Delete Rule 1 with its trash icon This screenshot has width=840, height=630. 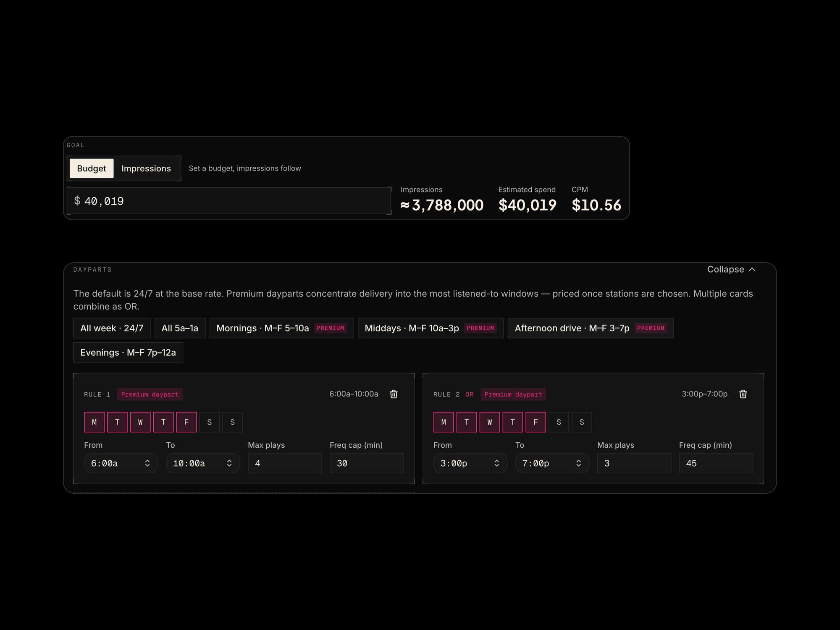pos(394,394)
